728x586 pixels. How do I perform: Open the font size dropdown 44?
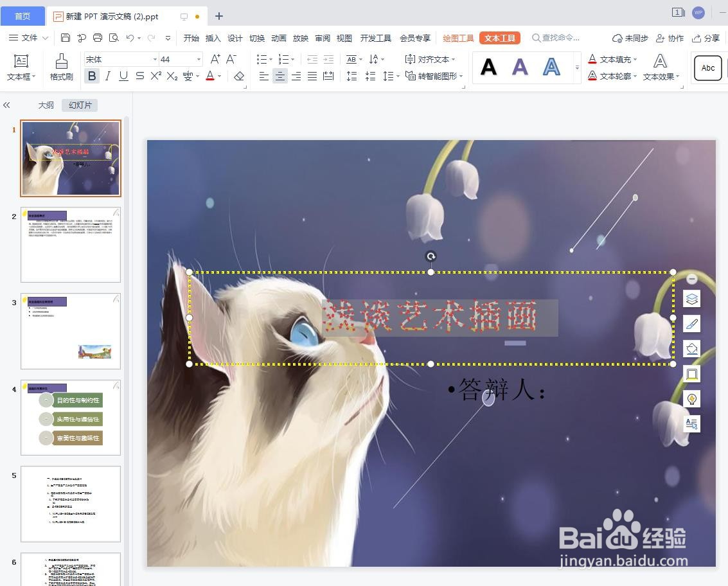[x=199, y=60]
